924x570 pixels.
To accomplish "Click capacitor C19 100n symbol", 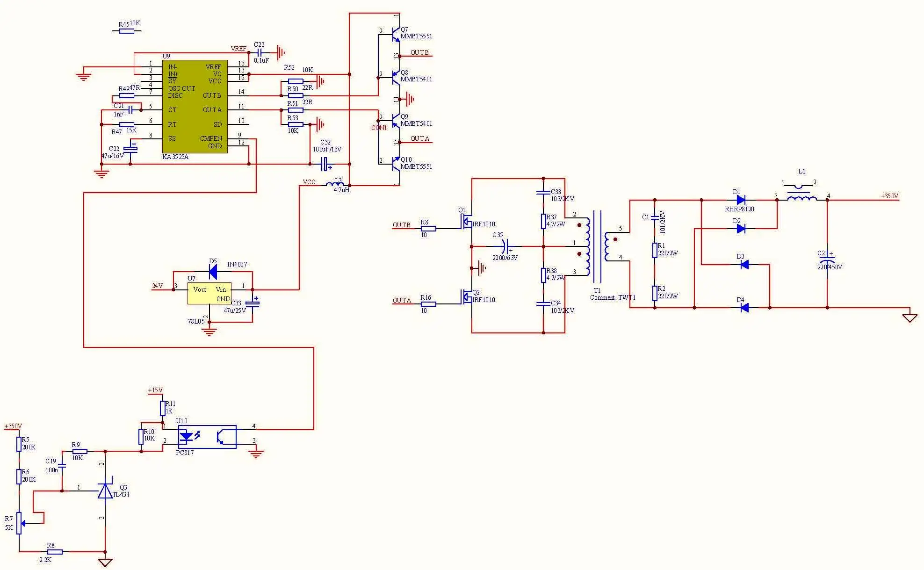I will tap(62, 465).
